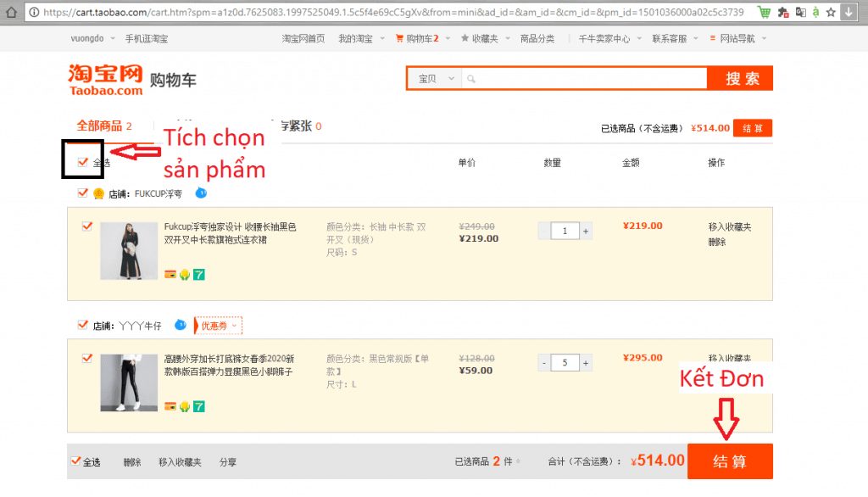This screenshot has height=497, width=868.
Task: Click 删除 in the bottom action bar
Action: click(131, 461)
